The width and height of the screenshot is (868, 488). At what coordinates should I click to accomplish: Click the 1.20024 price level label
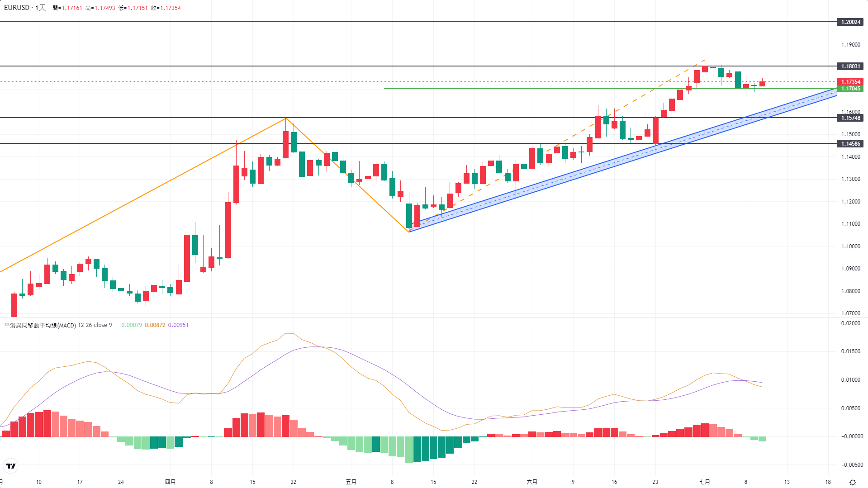click(850, 22)
